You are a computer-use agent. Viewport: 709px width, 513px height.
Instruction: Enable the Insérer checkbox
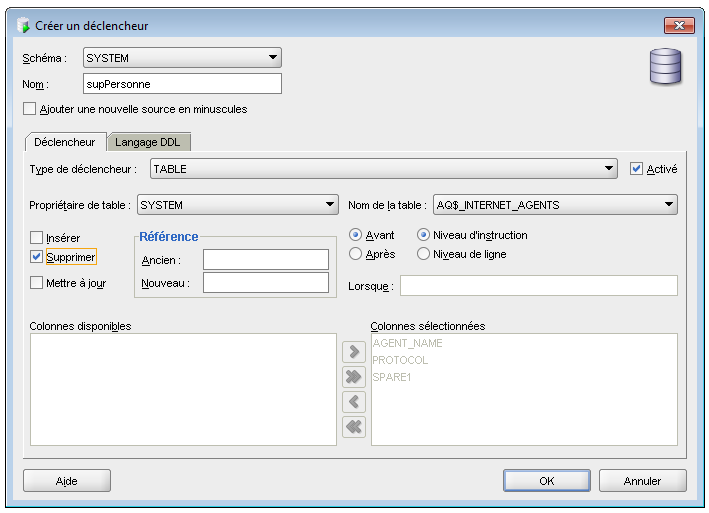pos(37,238)
